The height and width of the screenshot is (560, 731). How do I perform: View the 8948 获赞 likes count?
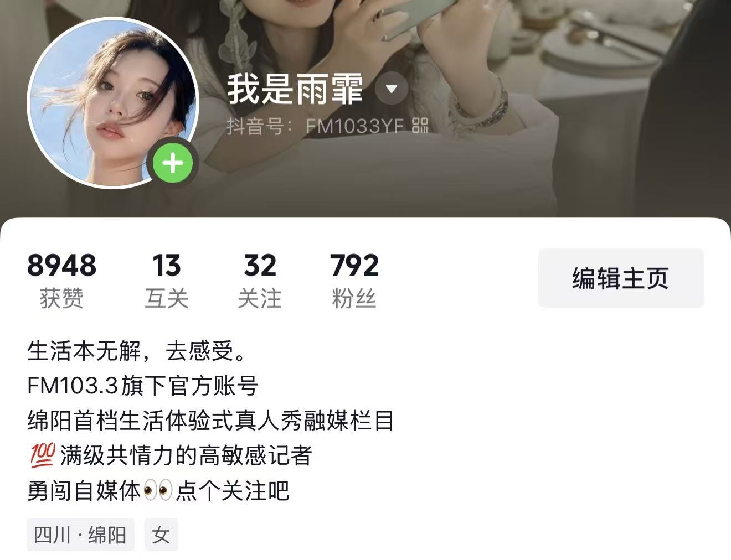[x=61, y=281]
